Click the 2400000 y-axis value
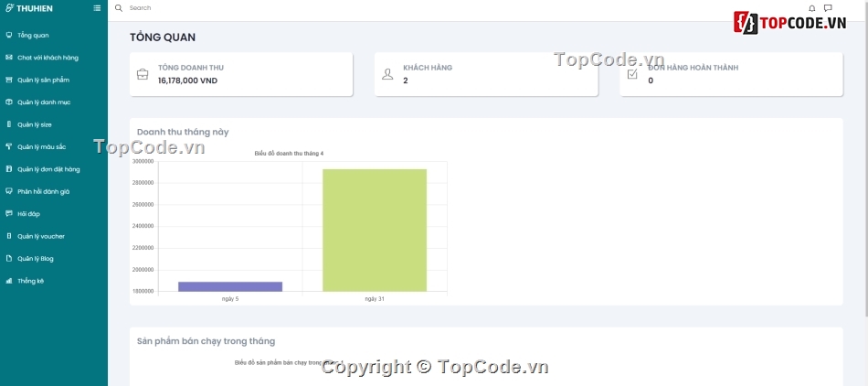868x386 pixels. 143,227
